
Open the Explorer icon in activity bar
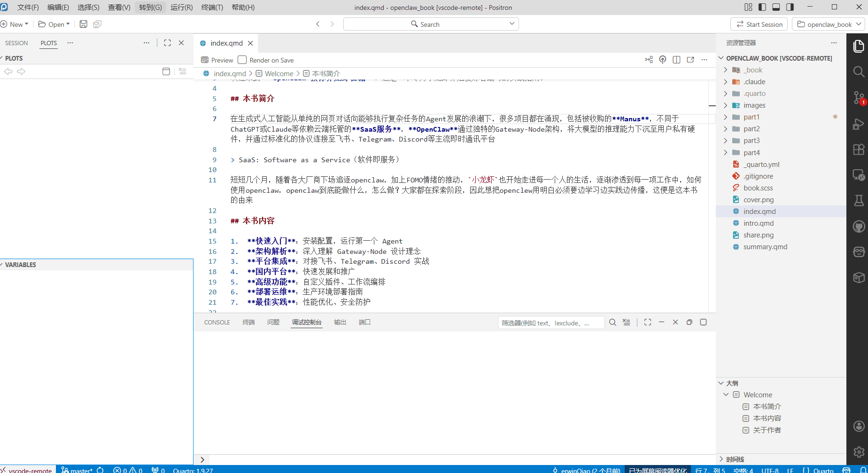[859, 46]
